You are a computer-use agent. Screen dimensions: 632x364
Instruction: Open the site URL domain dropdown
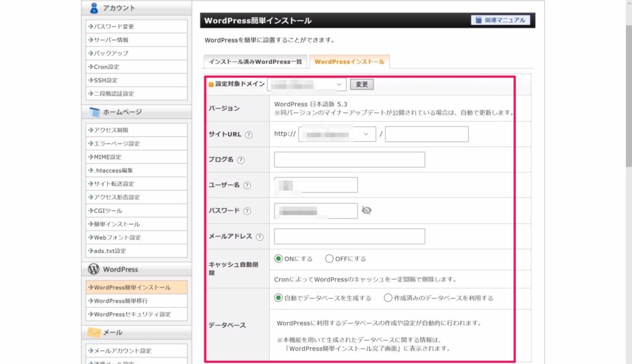[337, 134]
